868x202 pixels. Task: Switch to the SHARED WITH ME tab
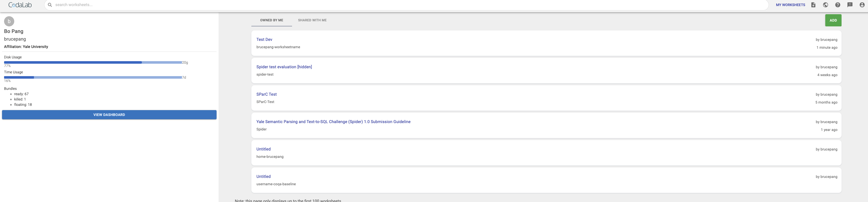click(312, 20)
